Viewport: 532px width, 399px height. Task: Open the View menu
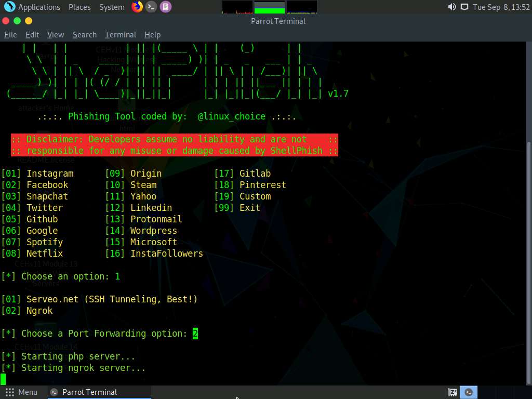[x=56, y=35]
